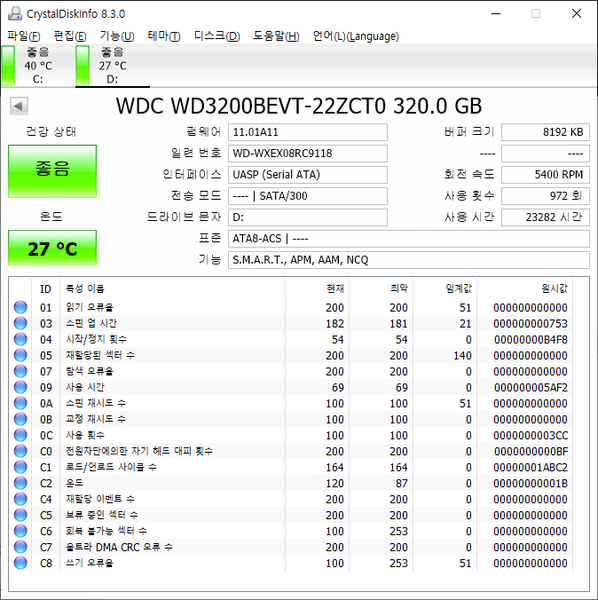This screenshot has width=598, height=600.
Task: Click the blue status icon for attribute 09
Action: [x=20, y=387]
